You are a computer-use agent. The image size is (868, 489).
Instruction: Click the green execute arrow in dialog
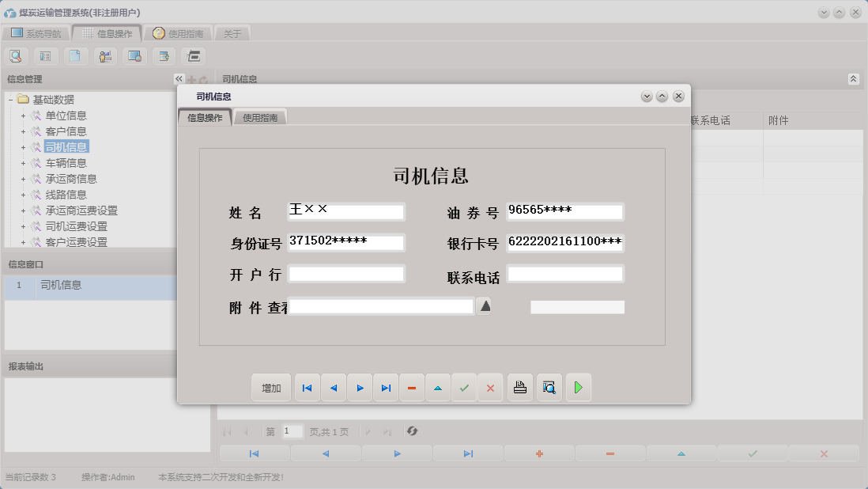tap(579, 387)
